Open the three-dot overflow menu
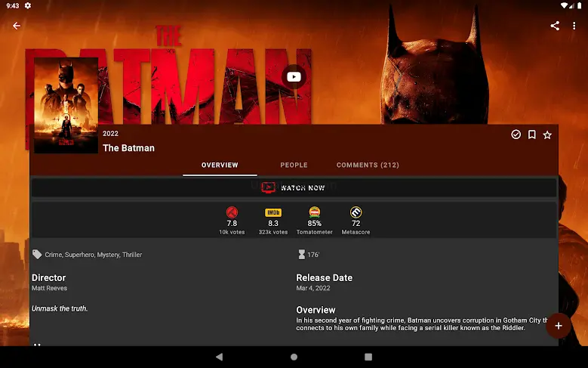 click(x=574, y=26)
